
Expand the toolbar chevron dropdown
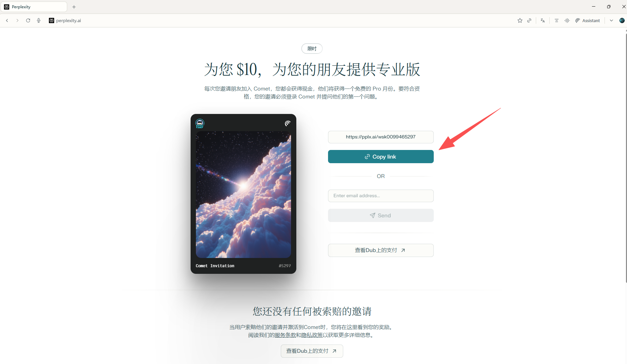[611, 20]
